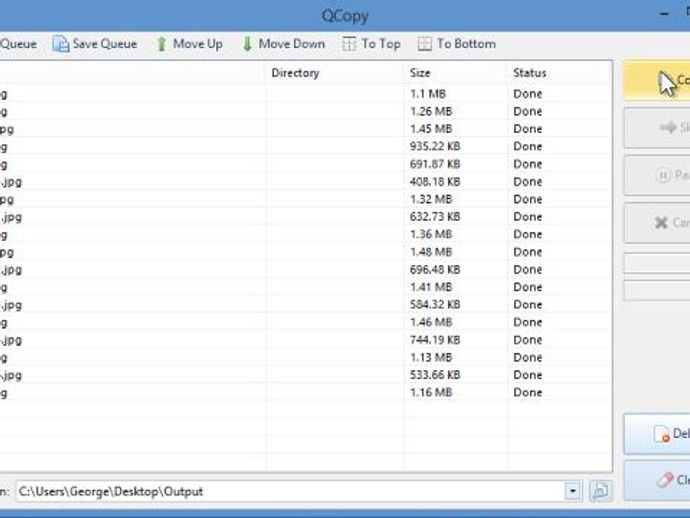
Task: Click the QCopy title bar text
Action: point(345,16)
